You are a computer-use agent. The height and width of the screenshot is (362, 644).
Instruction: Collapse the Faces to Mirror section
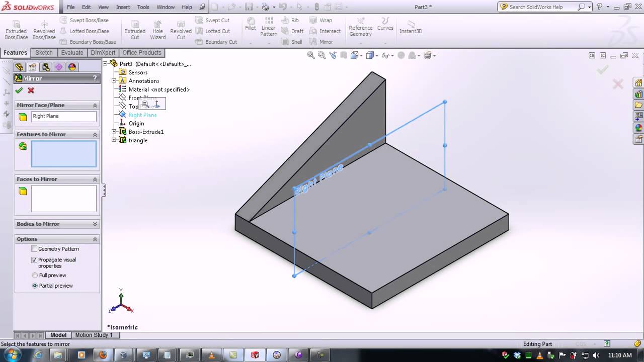[x=95, y=179]
